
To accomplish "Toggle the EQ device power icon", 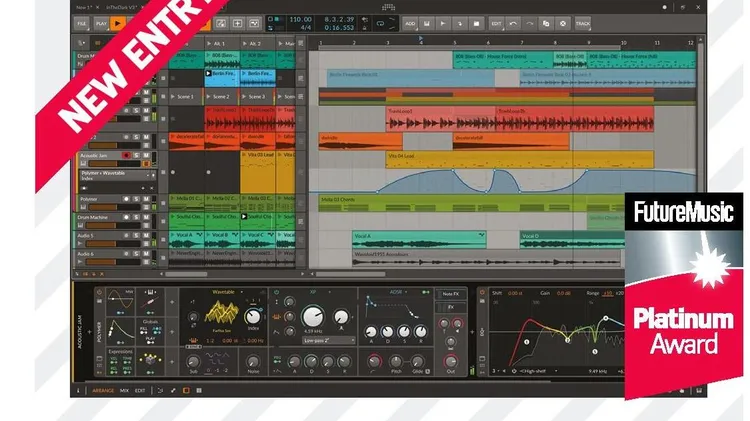I will (482, 292).
